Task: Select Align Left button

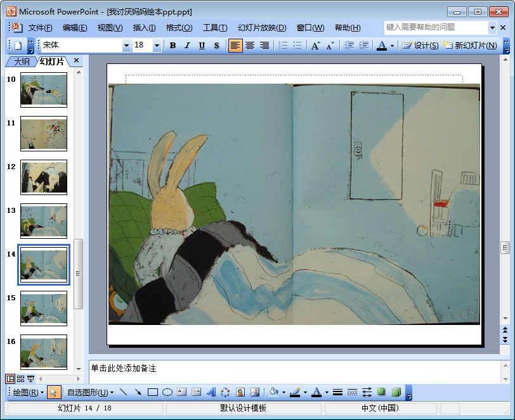Action: pyautogui.click(x=235, y=45)
